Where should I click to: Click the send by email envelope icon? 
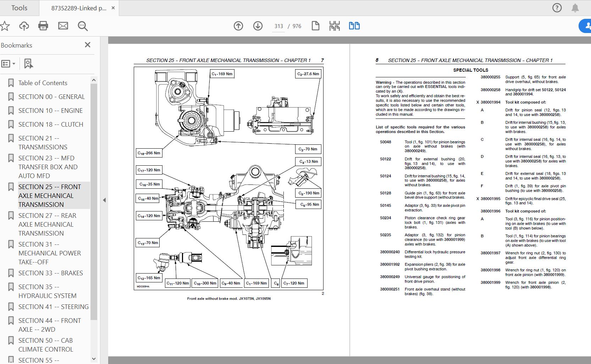(63, 26)
